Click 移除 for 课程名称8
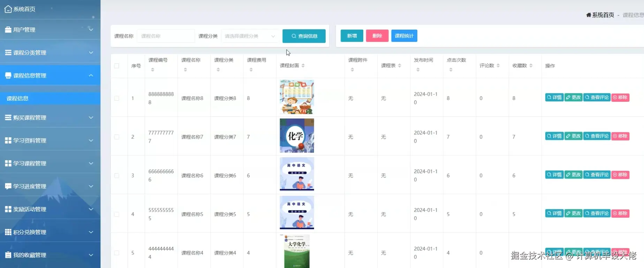This screenshot has height=268, width=644. [620, 98]
